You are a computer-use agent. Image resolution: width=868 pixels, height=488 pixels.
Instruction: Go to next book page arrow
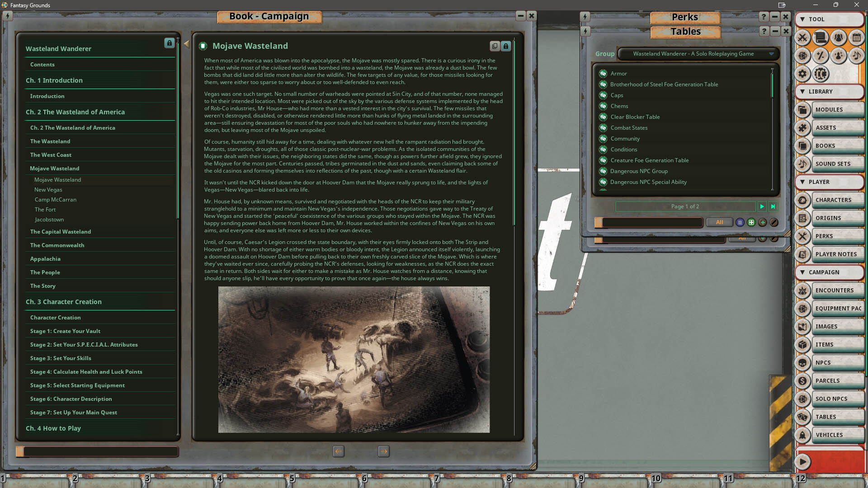[x=383, y=451]
